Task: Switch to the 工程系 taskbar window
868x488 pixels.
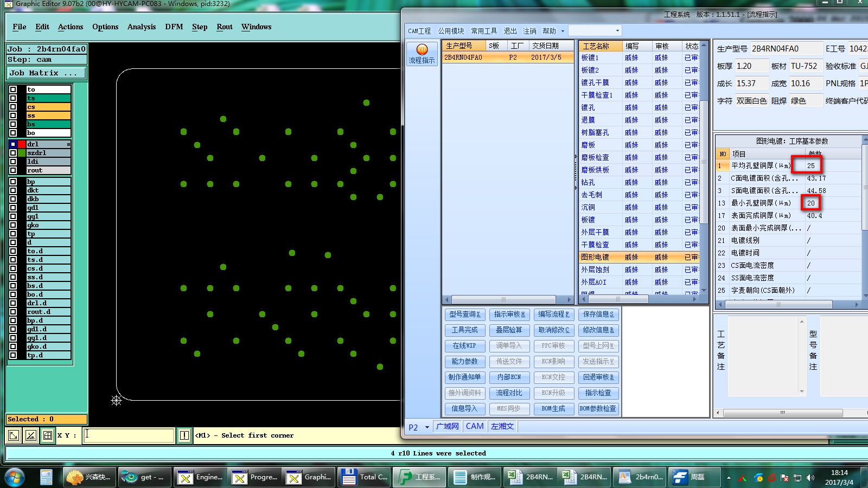Action: pos(419,477)
